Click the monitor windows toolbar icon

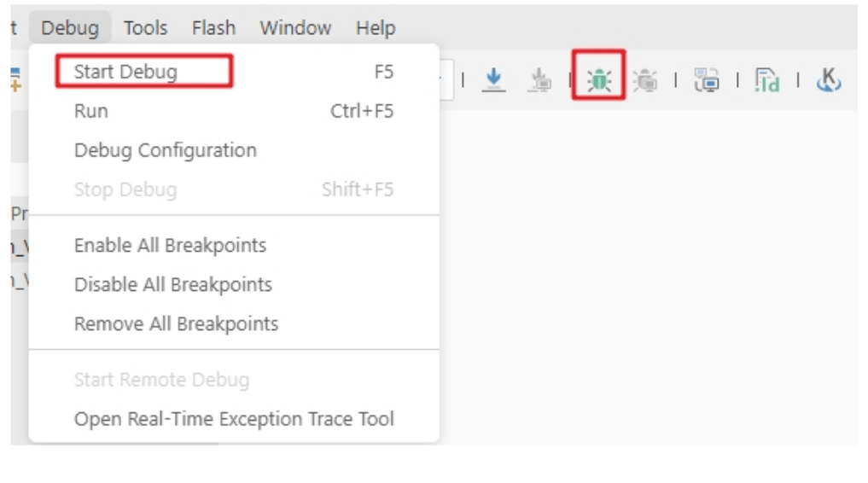pyautogui.click(x=707, y=80)
